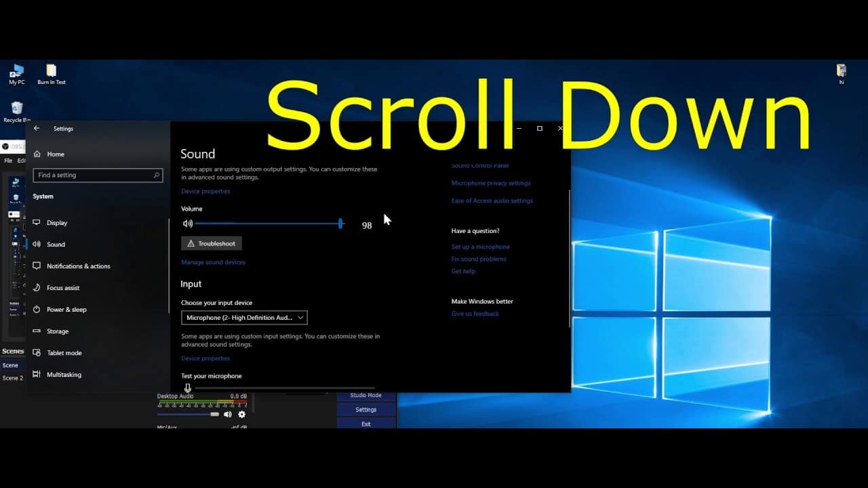
Task: Select the Recycle Bin desktop icon
Action: [x=17, y=112]
